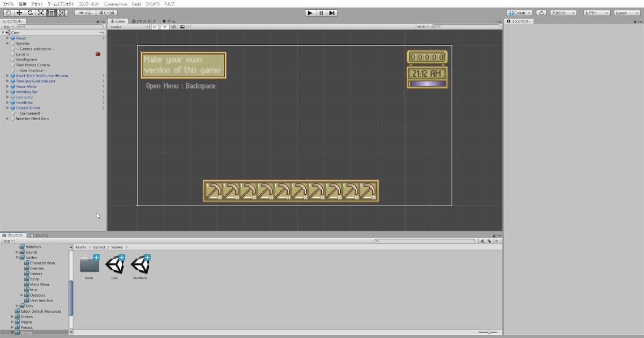Select the Scale tool
Viewport: 644px width, 338px height.
tap(41, 13)
